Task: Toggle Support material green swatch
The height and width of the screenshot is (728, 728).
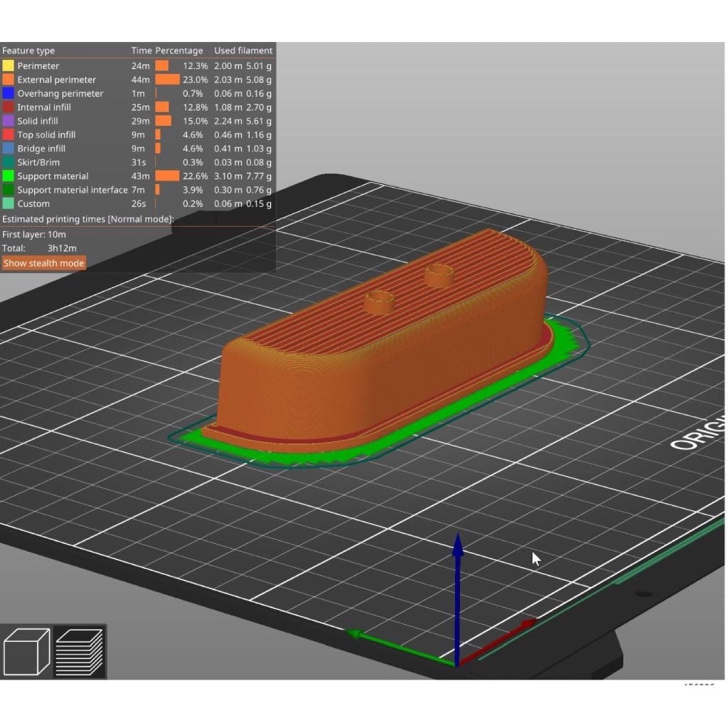Action: (8, 176)
